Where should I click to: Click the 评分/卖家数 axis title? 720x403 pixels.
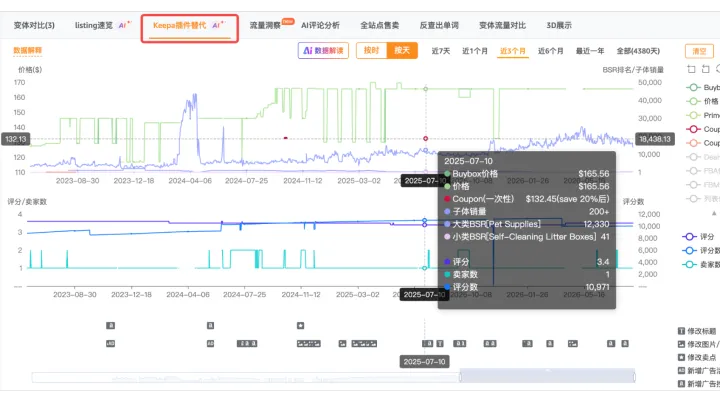(x=27, y=202)
